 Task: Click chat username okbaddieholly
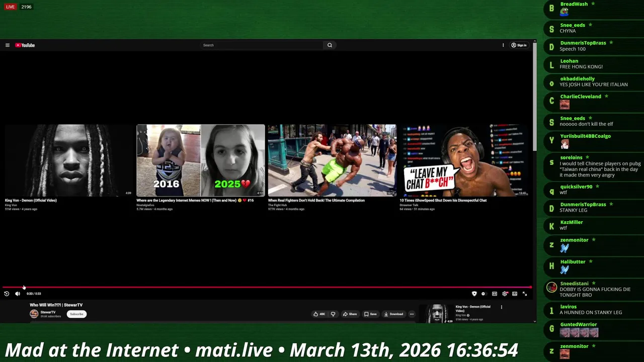click(578, 79)
